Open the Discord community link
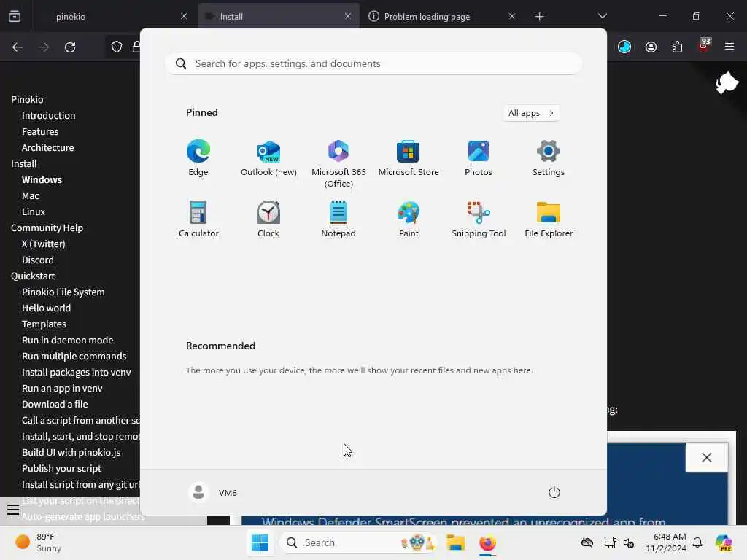Screen dimensions: 747x560 (x=38, y=260)
